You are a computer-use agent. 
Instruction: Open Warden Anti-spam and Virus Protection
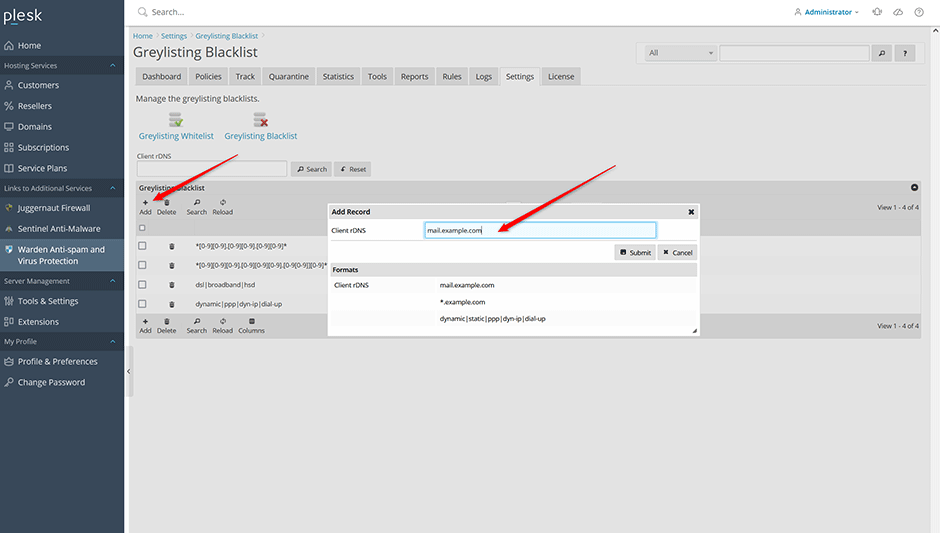point(61,255)
